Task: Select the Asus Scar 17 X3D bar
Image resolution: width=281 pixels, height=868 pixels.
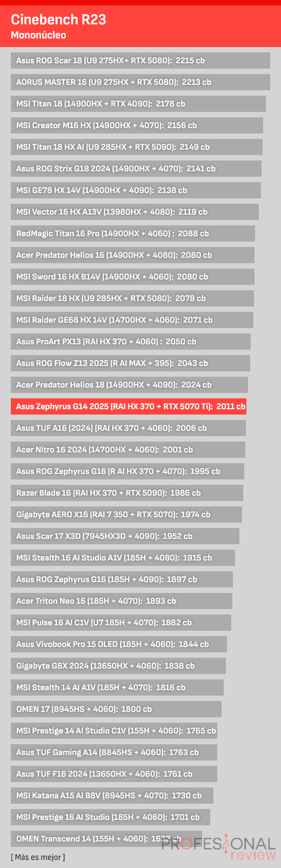Action: click(x=125, y=536)
